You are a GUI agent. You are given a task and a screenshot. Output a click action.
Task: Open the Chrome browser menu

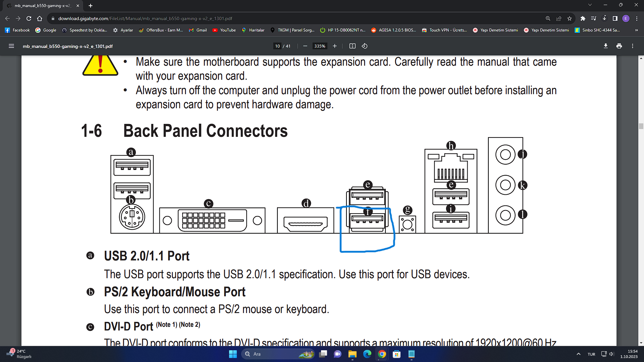click(x=637, y=18)
